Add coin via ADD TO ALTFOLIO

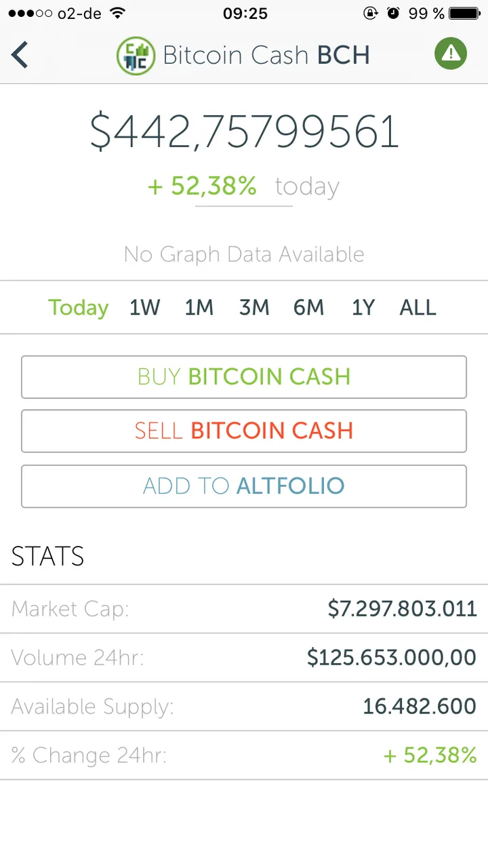coord(244,486)
